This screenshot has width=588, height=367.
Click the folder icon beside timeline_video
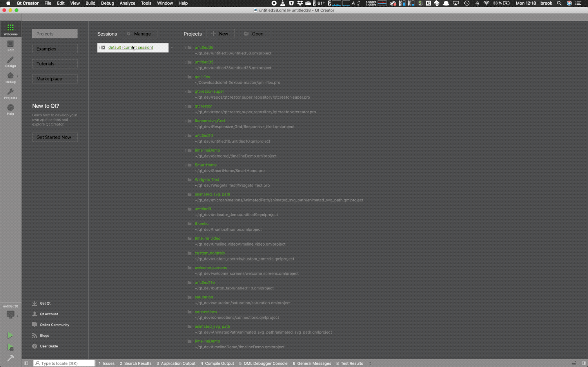pyautogui.click(x=190, y=238)
